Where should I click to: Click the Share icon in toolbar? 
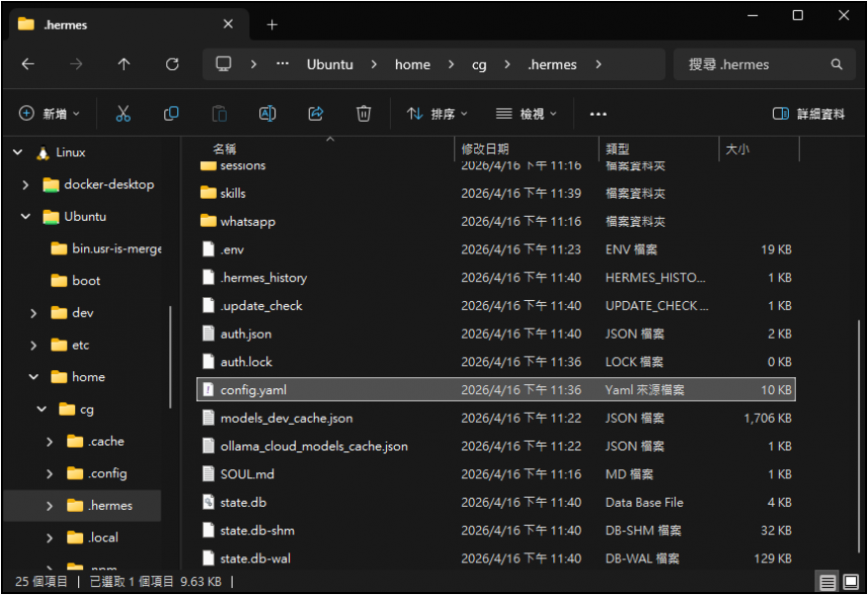(316, 114)
